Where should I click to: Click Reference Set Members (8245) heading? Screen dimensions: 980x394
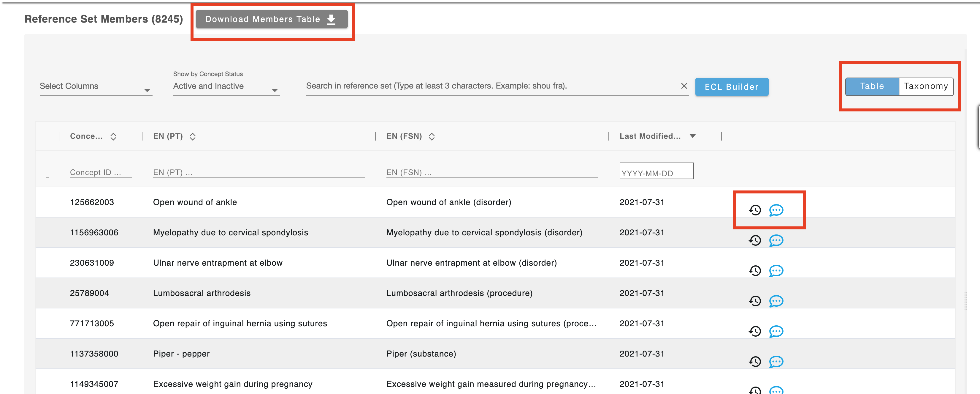[104, 19]
